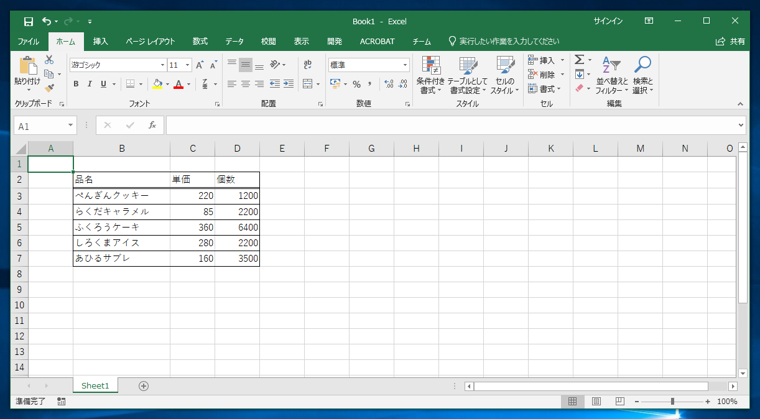Increase the cell indent

click(288, 84)
